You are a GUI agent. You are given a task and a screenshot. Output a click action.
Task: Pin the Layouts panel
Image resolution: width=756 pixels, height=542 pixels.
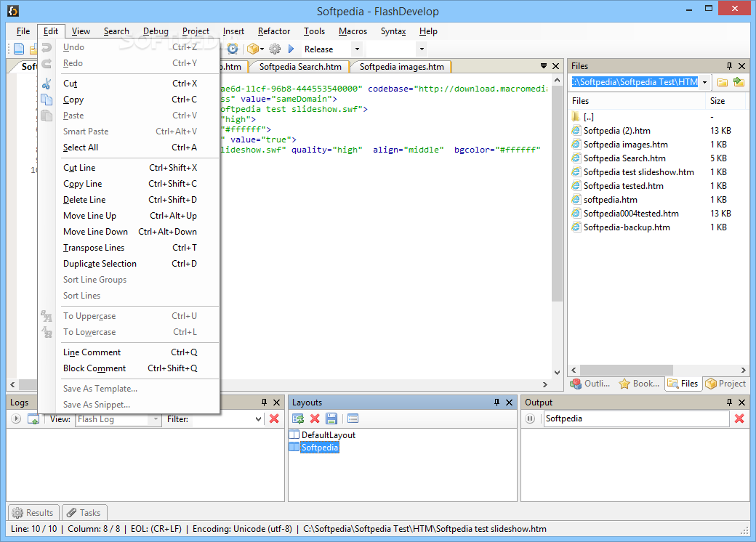pos(496,403)
